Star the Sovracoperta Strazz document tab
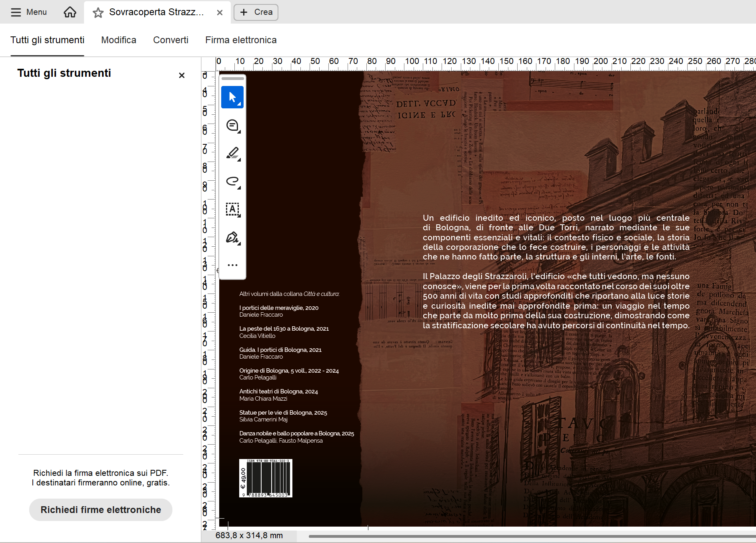The image size is (756, 543). pos(98,12)
